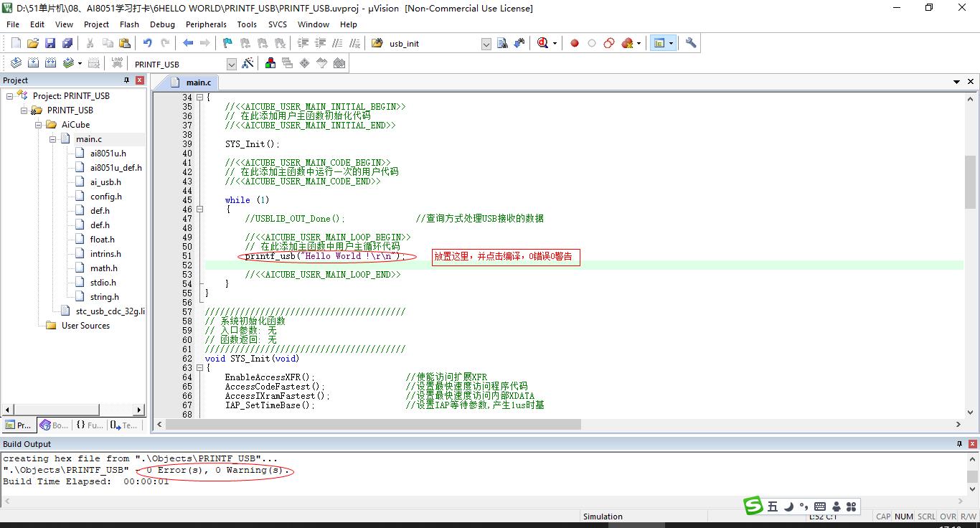The image size is (980, 528).
Task: Click the Insert Bookmark flag icon
Action: pos(227,43)
